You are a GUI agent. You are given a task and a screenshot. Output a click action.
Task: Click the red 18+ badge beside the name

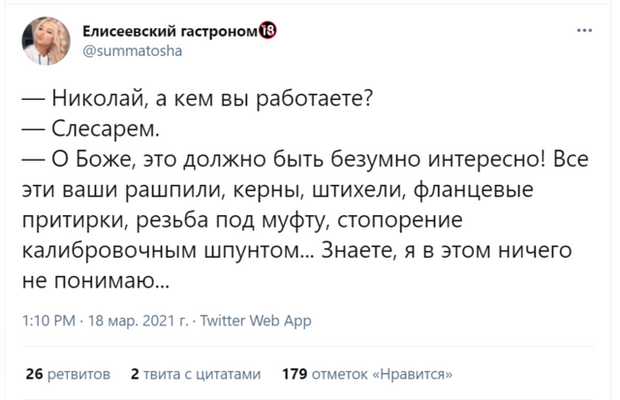pyautogui.click(x=268, y=30)
